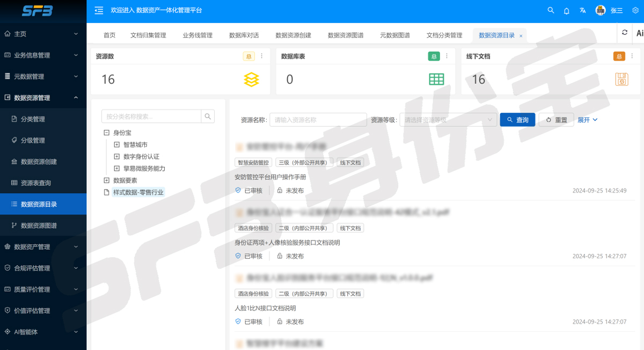Focus the 资源名称 input field

pos(318,120)
